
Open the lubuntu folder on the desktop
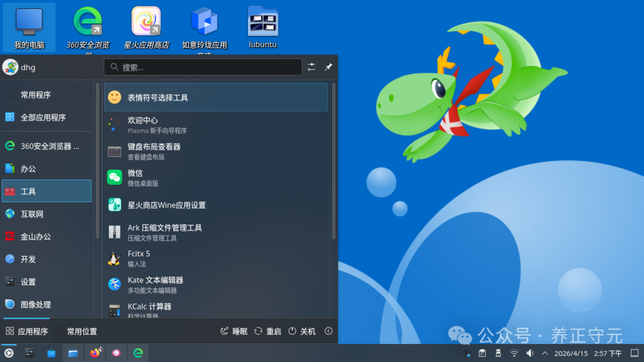point(263,28)
